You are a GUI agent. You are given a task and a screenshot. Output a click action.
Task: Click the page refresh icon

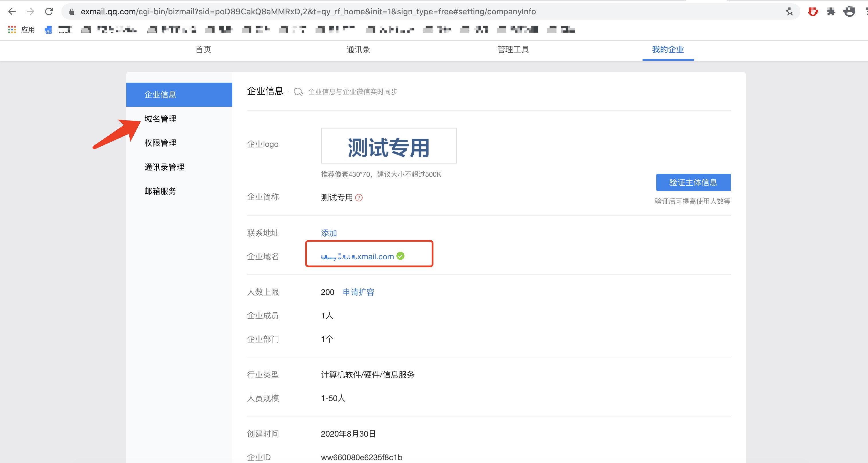coord(48,11)
